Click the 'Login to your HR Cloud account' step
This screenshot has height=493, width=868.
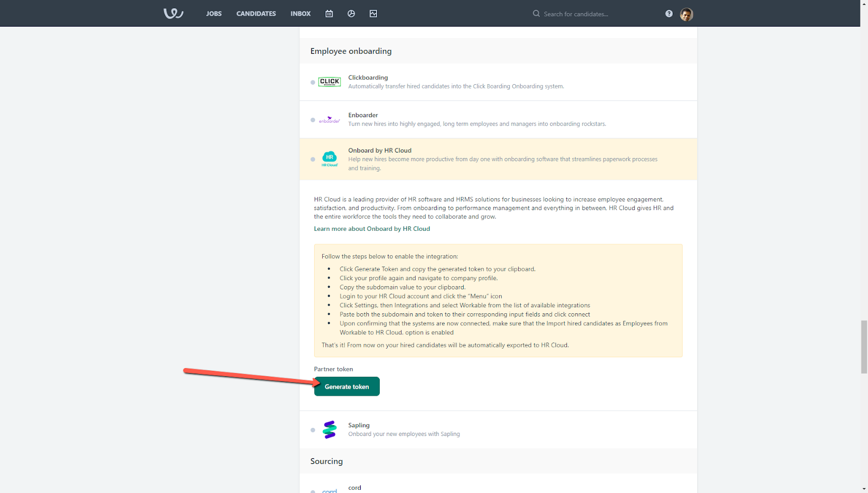421,296
